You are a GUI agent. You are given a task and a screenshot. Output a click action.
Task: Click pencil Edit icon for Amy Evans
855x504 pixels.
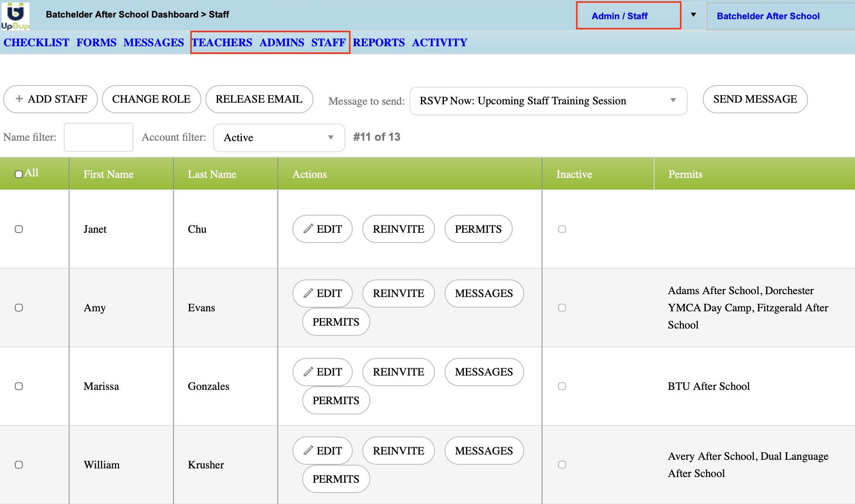coord(308,293)
